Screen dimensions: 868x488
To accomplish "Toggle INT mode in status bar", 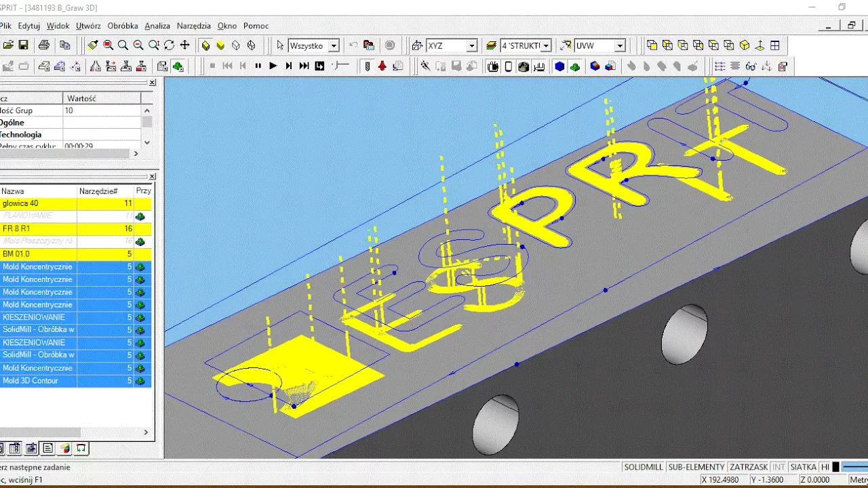I will [x=778, y=467].
